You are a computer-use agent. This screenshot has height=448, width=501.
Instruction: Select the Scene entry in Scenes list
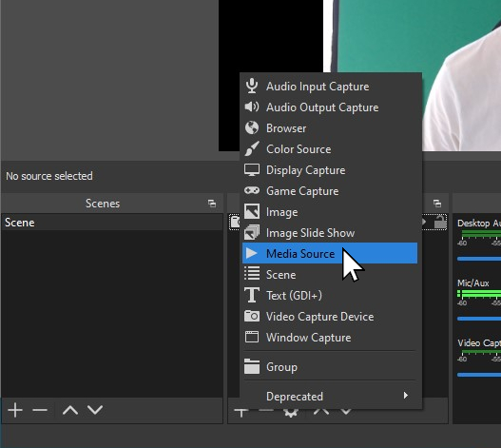(112, 223)
